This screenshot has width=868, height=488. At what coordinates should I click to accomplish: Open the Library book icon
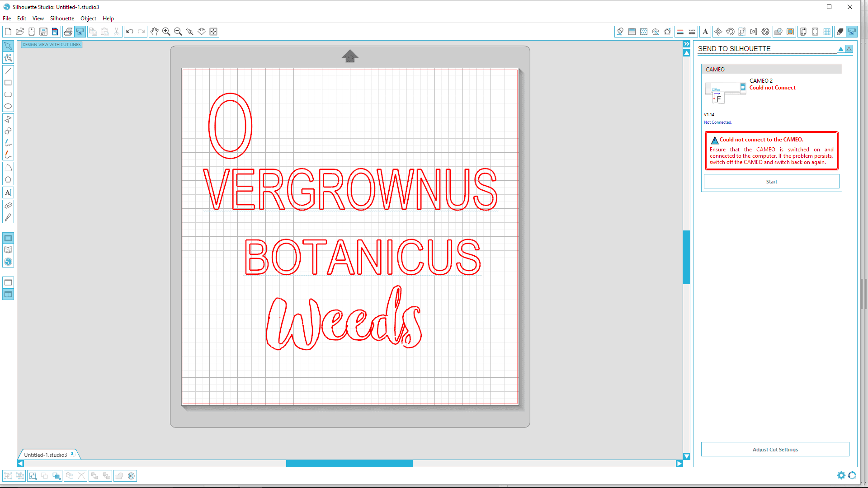coord(8,250)
